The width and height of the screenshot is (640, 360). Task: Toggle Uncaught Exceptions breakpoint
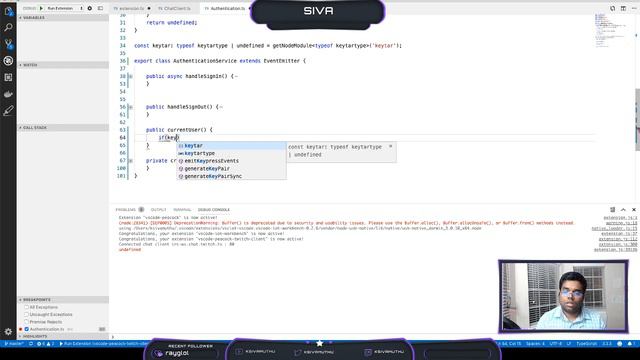click(27, 314)
